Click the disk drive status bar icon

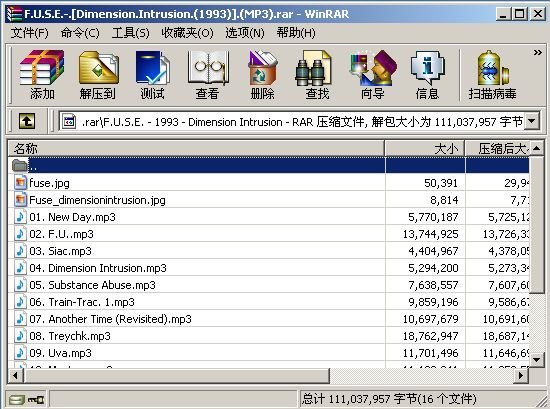[x=17, y=400]
